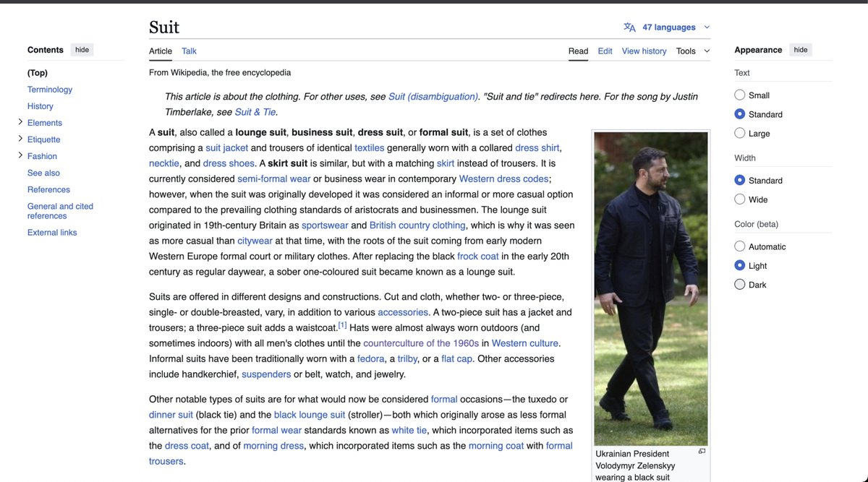Follow the flat cap link
868x482 pixels.
(x=458, y=359)
